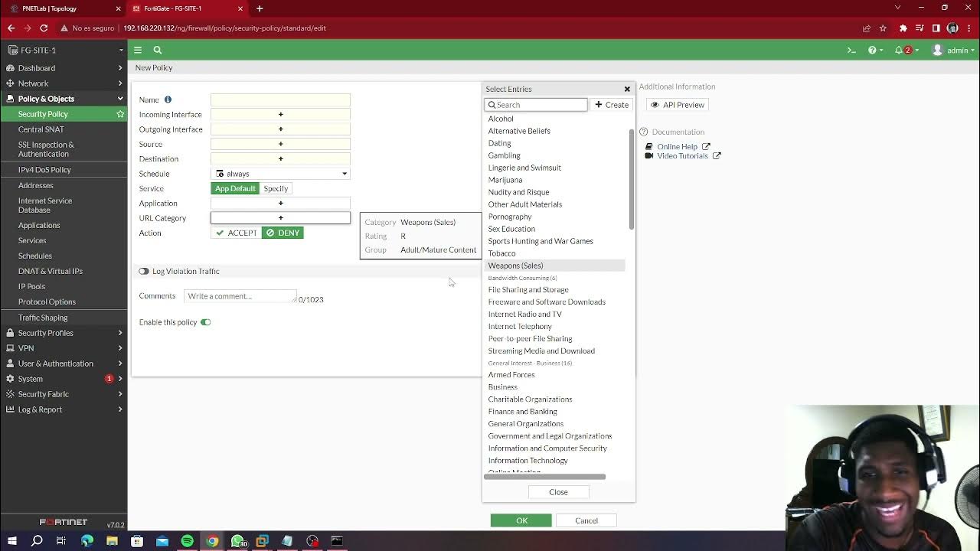980x551 pixels.
Task: Reload the page in browser
Action: pyautogui.click(x=44, y=28)
